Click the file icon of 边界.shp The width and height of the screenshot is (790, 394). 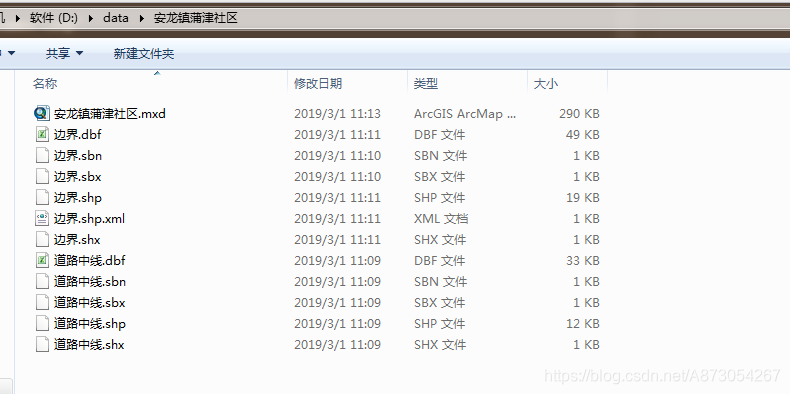coord(42,198)
